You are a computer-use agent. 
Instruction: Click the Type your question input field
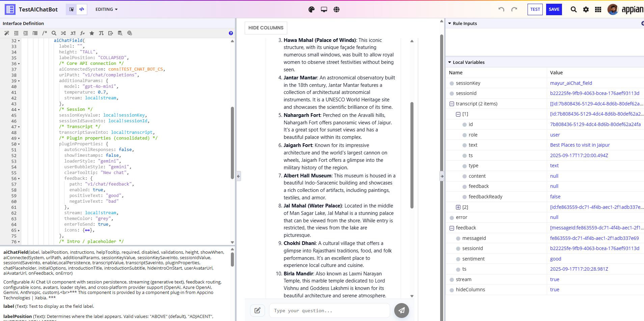[x=329, y=311]
